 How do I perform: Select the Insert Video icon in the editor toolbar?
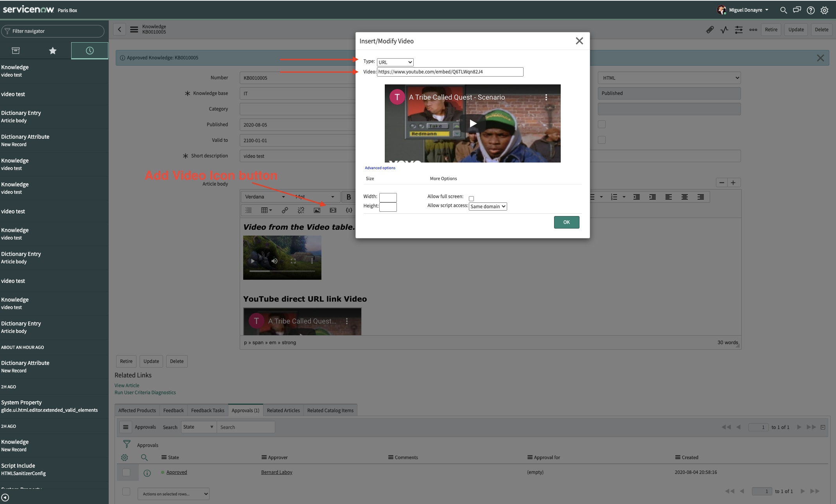click(333, 211)
